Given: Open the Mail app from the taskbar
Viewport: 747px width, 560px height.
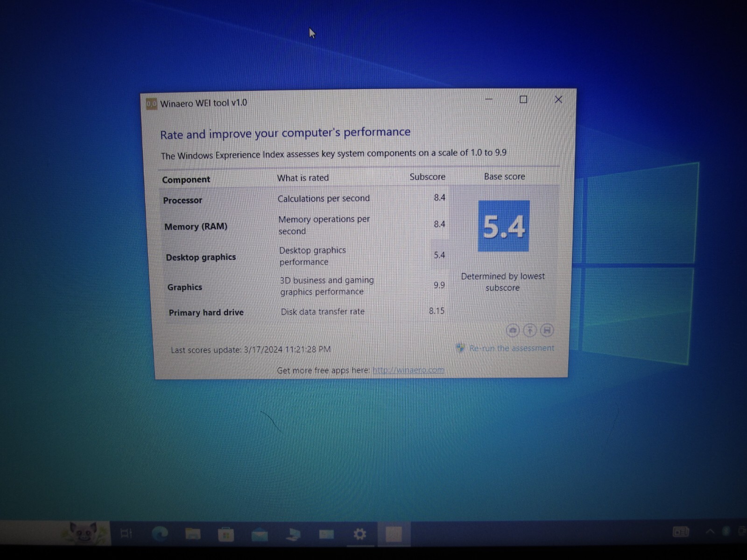Looking at the screenshot, I should (x=260, y=534).
